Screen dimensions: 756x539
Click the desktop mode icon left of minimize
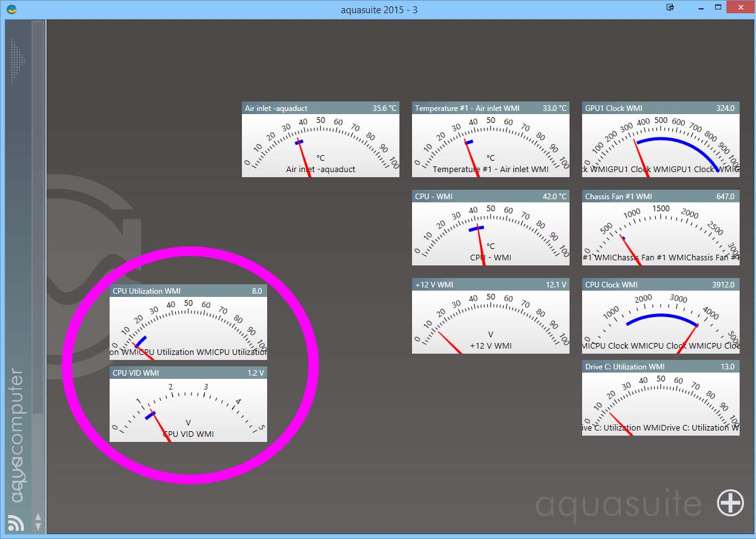point(670,8)
